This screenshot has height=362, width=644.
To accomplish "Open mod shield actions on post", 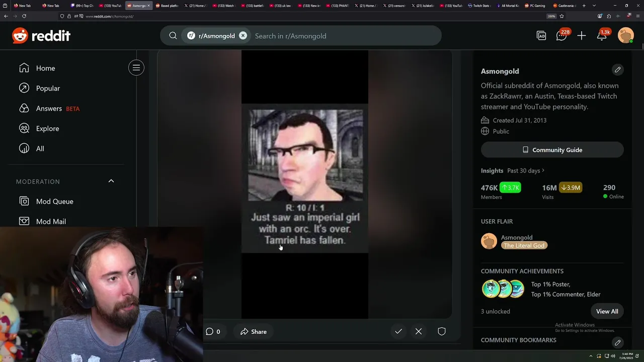I will click(x=442, y=331).
